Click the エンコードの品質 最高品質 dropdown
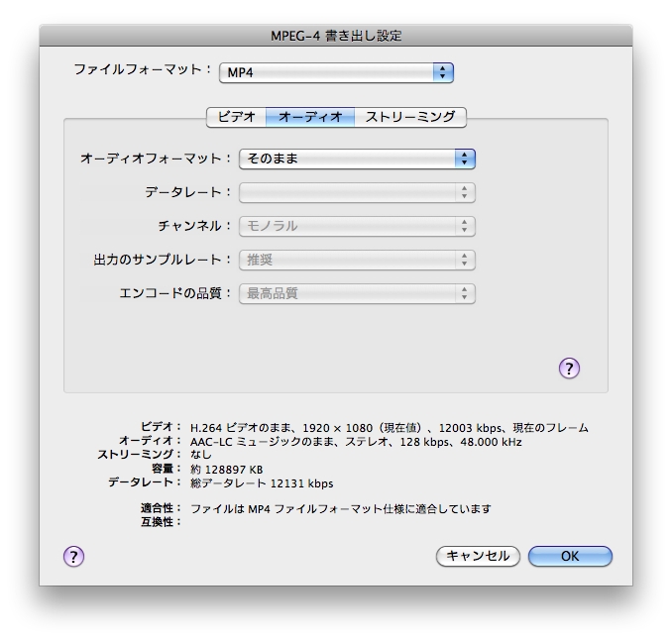The height and width of the screenshot is (640, 672). point(357,294)
